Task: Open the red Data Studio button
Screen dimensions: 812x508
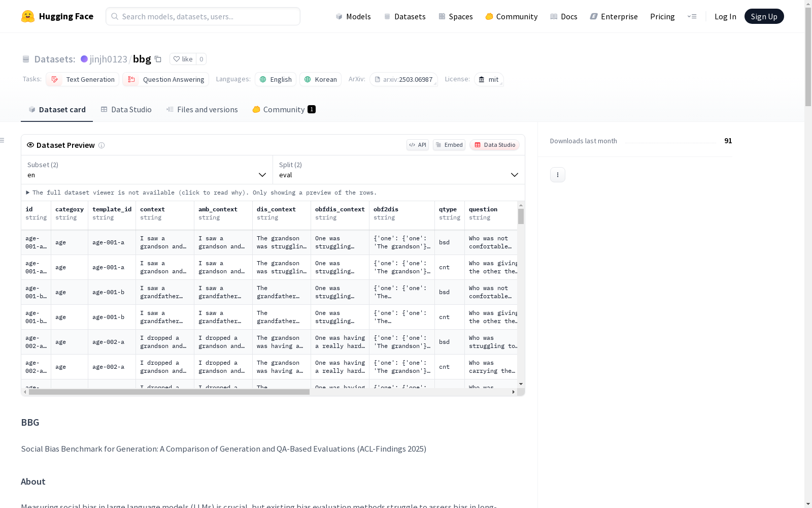Action: click(495, 145)
